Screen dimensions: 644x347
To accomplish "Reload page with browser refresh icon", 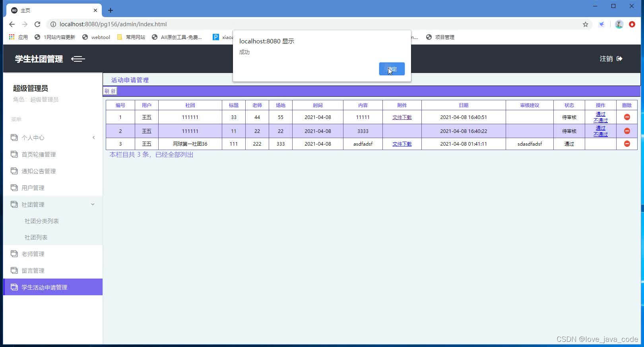I will pyautogui.click(x=37, y=24).
